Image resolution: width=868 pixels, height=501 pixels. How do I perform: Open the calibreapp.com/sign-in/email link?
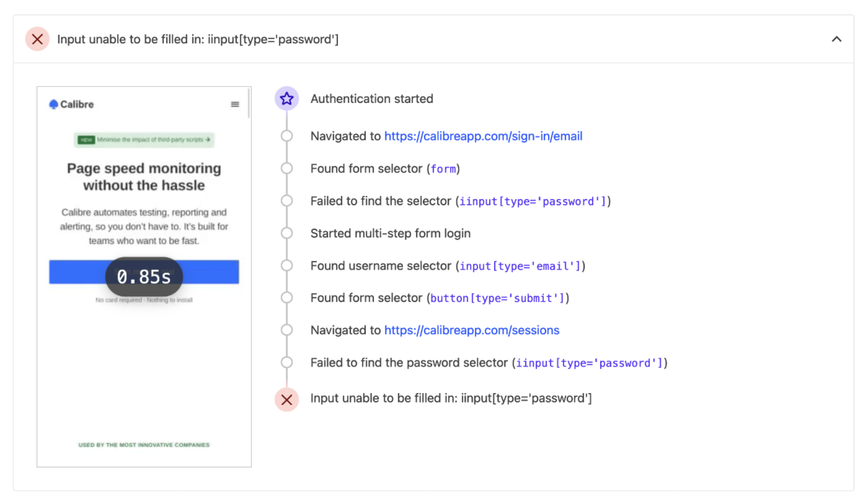pos(483,136)
